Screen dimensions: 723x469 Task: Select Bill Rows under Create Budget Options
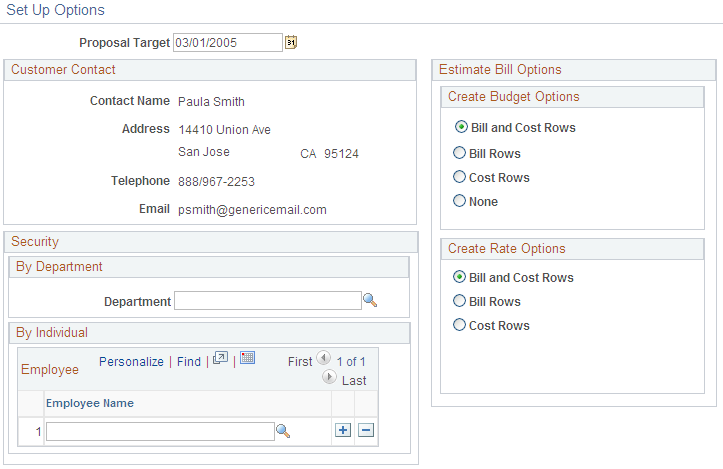click(x=459, y=153)
